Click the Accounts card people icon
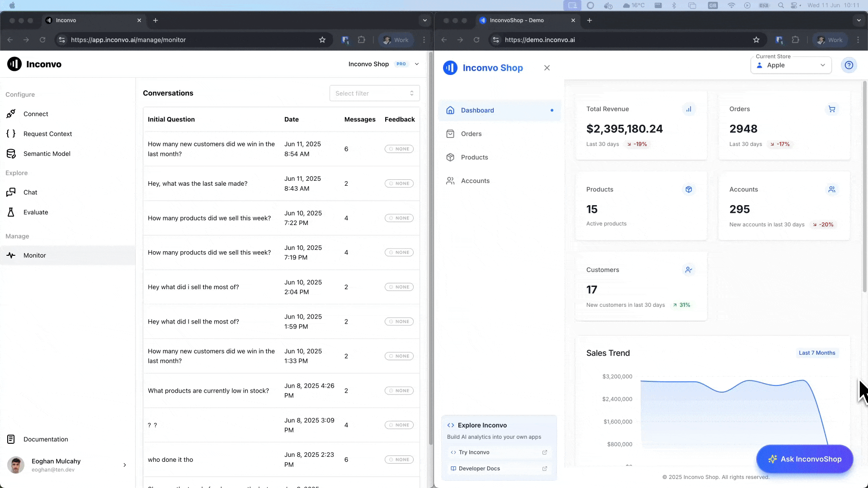 click(831, 189)
